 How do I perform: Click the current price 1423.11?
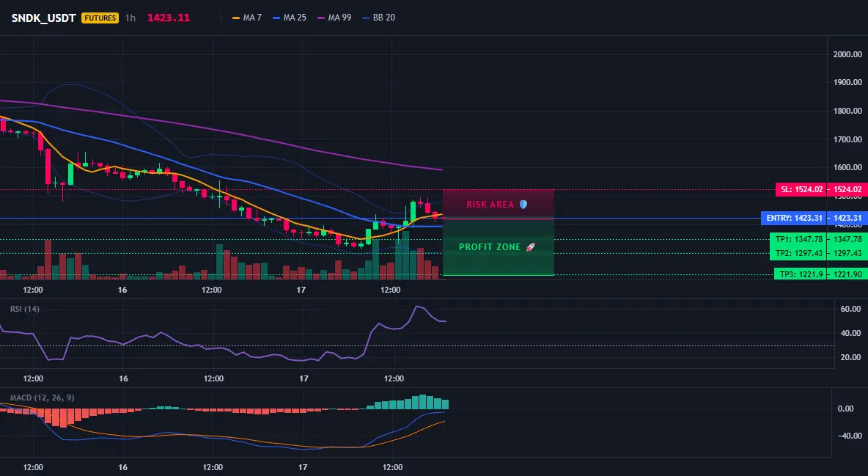(x=169, y=18)
